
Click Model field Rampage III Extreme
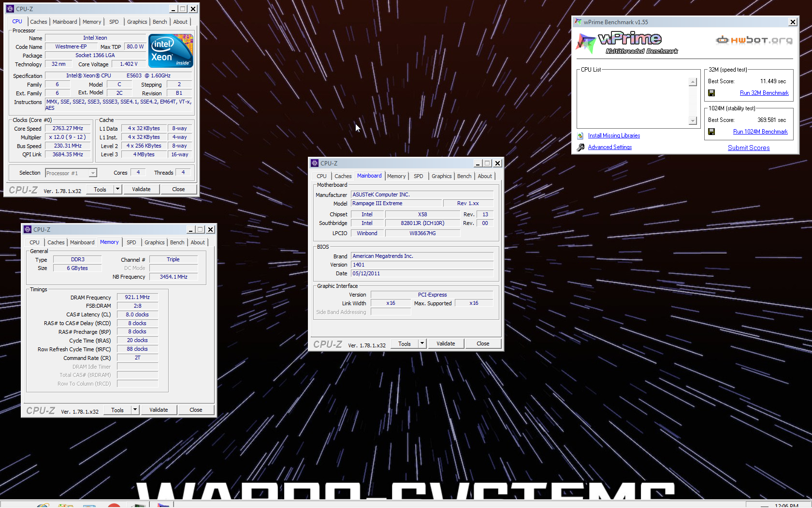coord(396,204)
